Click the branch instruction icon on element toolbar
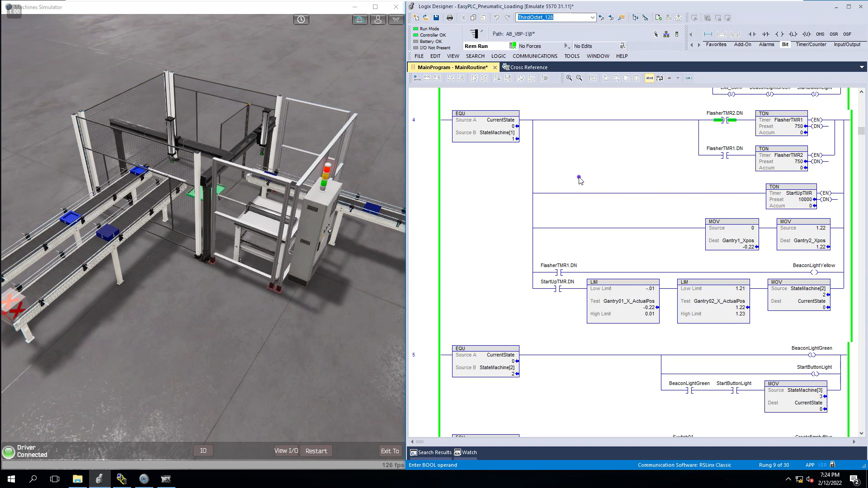The image size is (868, 488). (x=722, y=34)
